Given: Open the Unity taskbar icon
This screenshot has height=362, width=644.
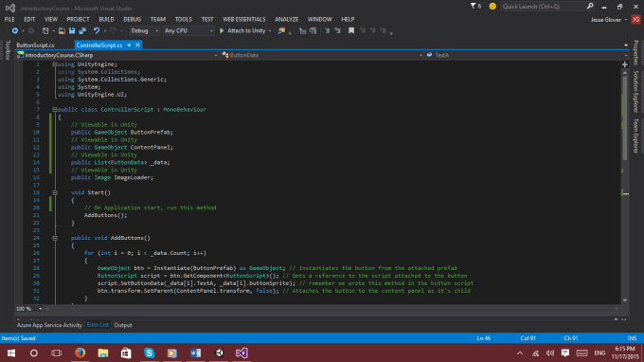Looking at the screenshot, I should 219,353.
